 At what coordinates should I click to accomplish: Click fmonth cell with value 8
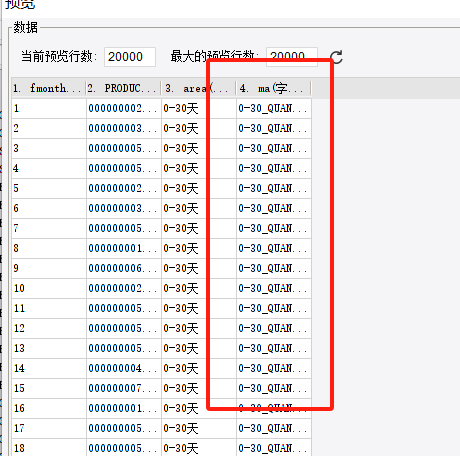tap(49, 248)
